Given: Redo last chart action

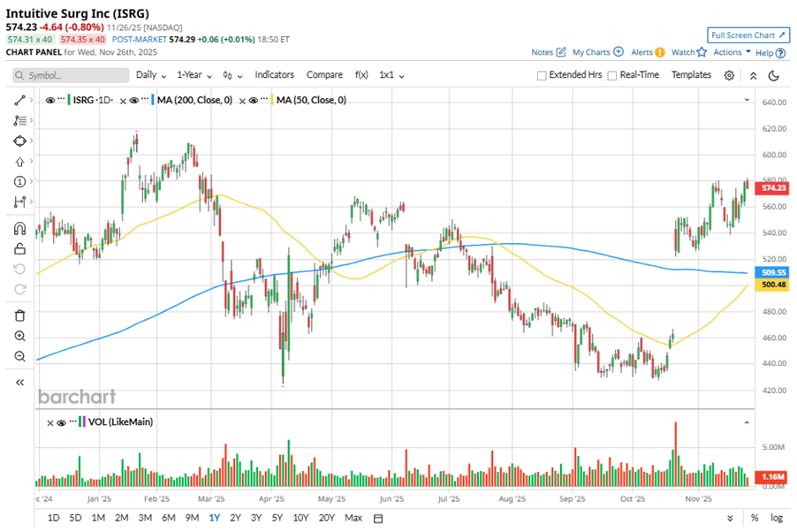Looking at the screenshot, I should pyautogui.click(x=19, y=289).
